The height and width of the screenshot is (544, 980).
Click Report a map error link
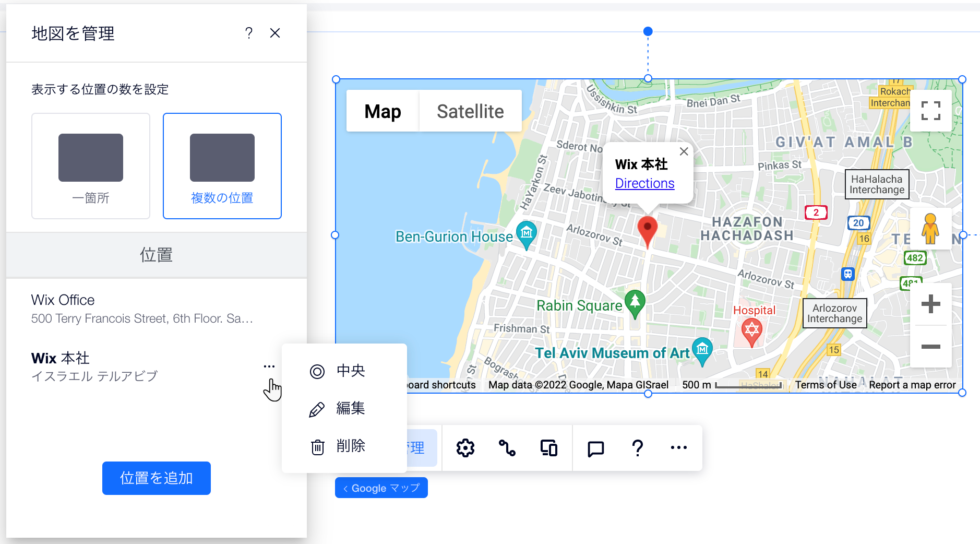click(x=912, y=385)
